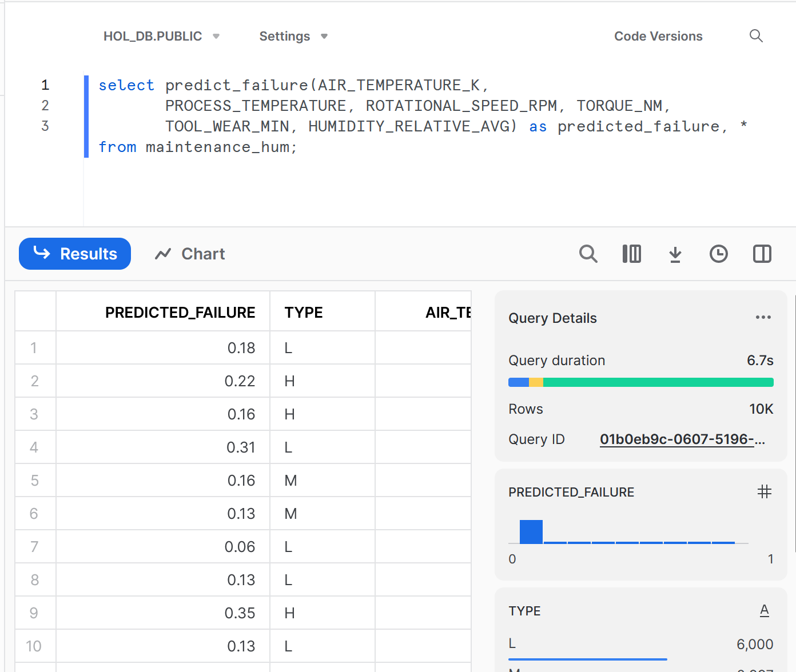Open query history clock icon
Screen dimensions: 796x672
718,254
